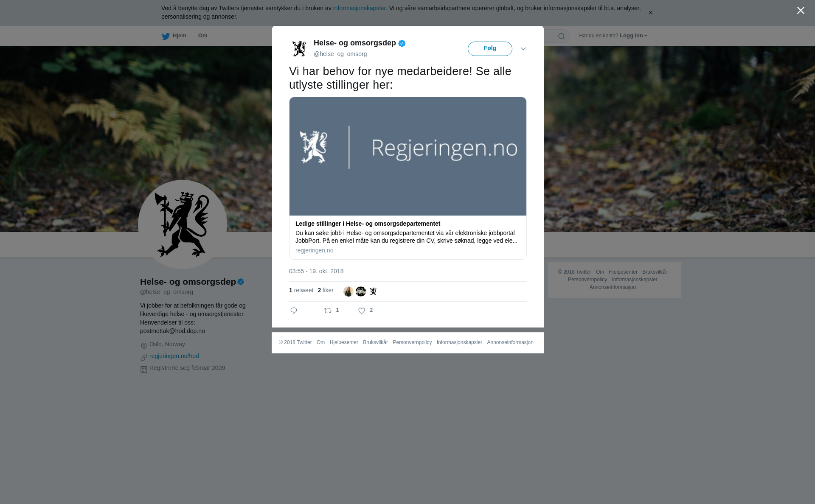
Task: Show who retweeted via '1 retweet'
Action: (x=301, y=290)
